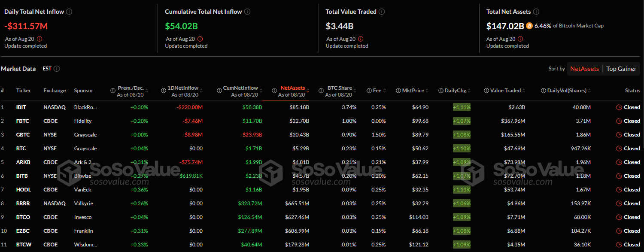
Task: Open the IBIT ticker row
Action: pyautogui.click(x=22, y=107)
